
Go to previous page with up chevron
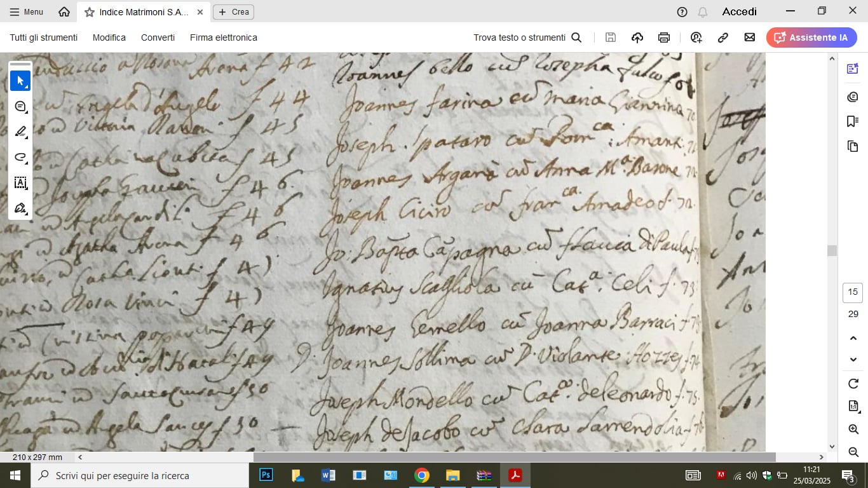click(x=853, y=339)
